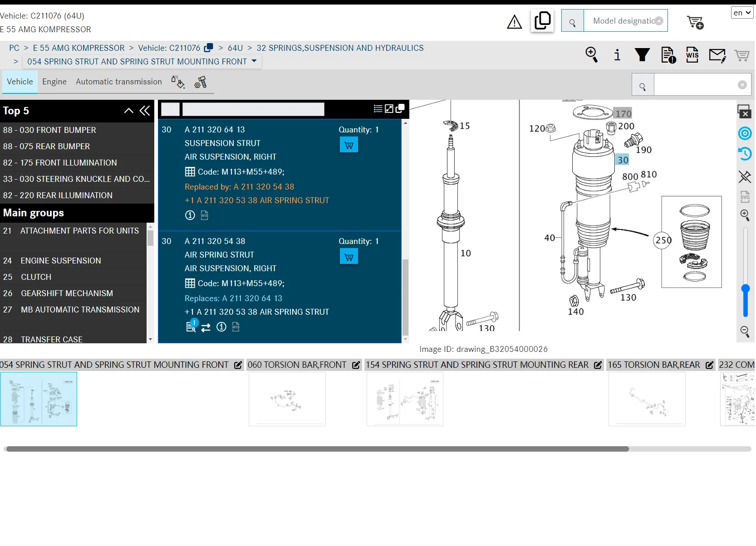Close the image panel icon

coord(744,112)
